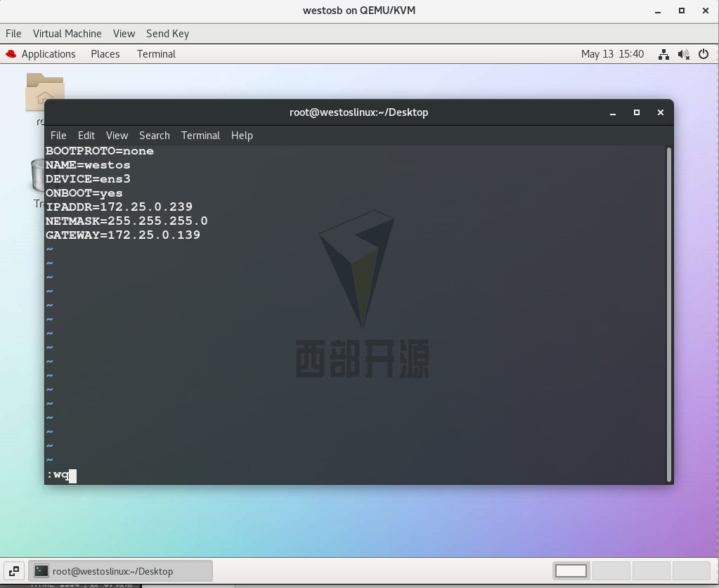Image resolution: width=719 pixels, height=588 pixels.
Task: Open Edit menu in terminal window
Action: pyautogui.click(x=86, y=136)
